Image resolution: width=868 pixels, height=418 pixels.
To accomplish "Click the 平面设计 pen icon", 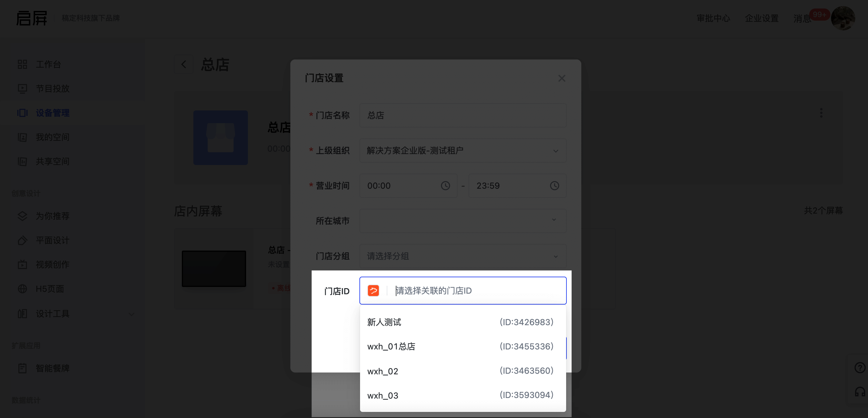I will (x=22, y=241).
